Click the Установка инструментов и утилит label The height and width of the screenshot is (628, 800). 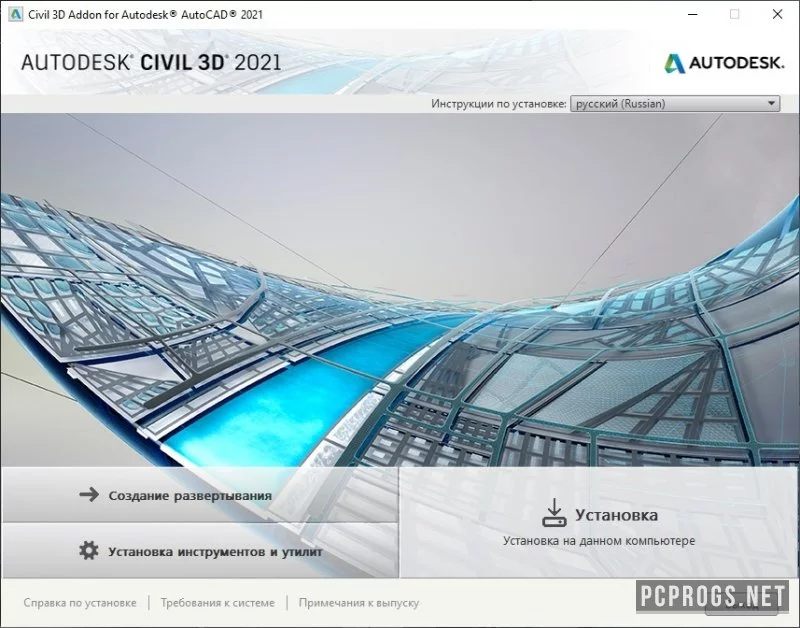click(x=215, y=551)
